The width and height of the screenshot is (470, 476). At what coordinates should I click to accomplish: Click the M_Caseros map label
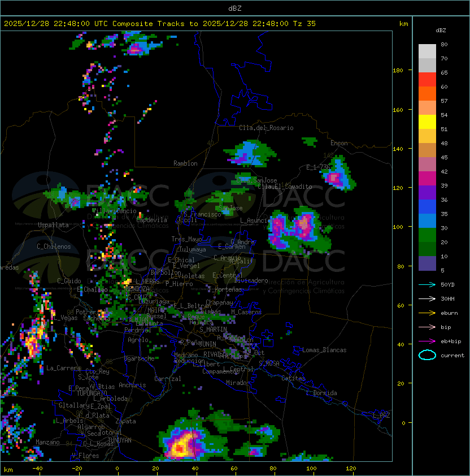(x=246, y=312)
